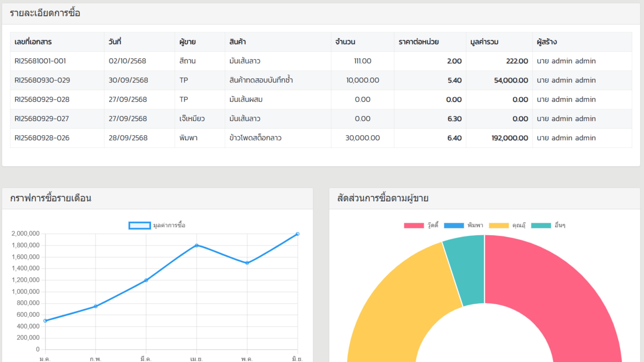Screen dimensions: 644x362
Task: Click the ผู้ขาย column header
Action: [x=187, y=42]
